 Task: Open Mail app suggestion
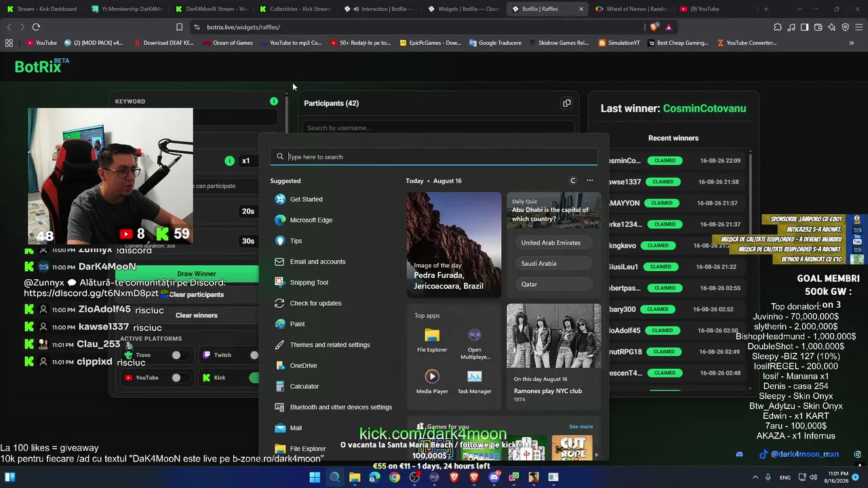pyautogui.click(x=288, y=428)
